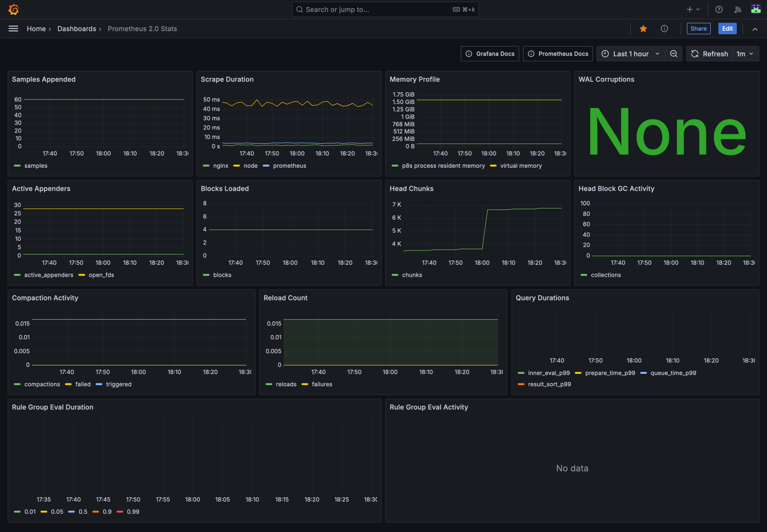View dashboard info via info icon
Viewport: 767px width, 532px height.
pyautogui.click(x=664, y=28)
